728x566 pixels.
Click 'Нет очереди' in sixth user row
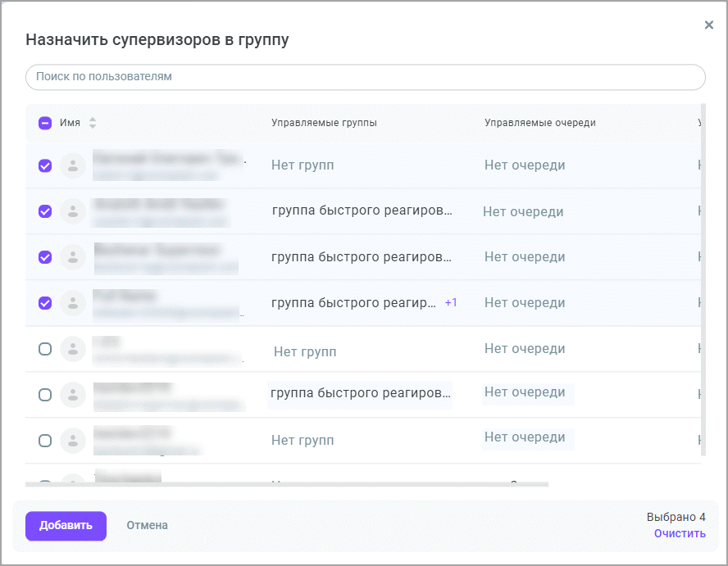(525, 392)
